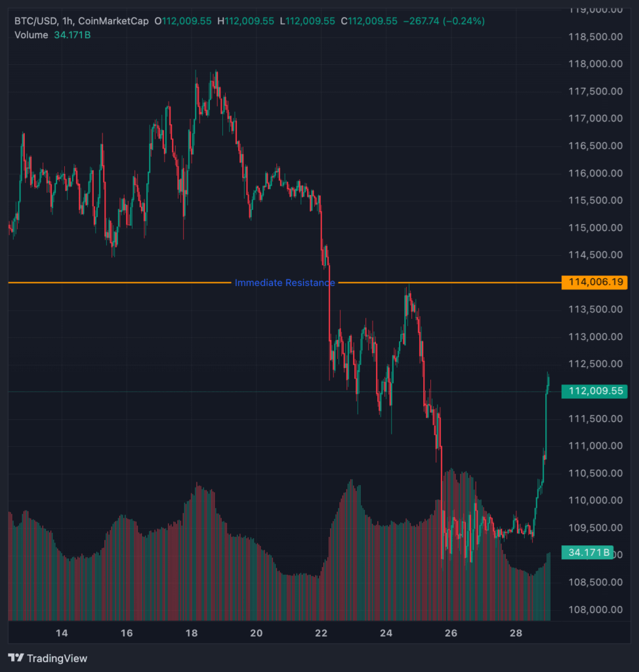Select the 1h interval label
Viewport: 639px width, 672px height.
(68, 21)
